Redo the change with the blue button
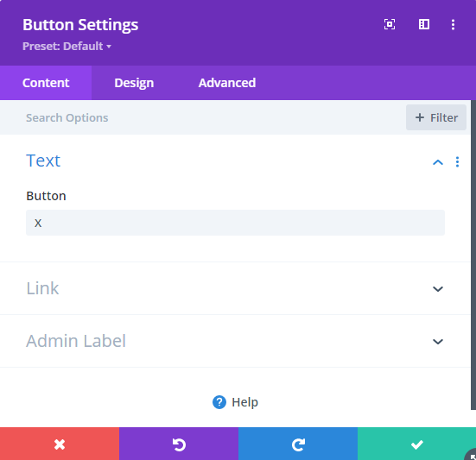 click(x=298, y=444)
